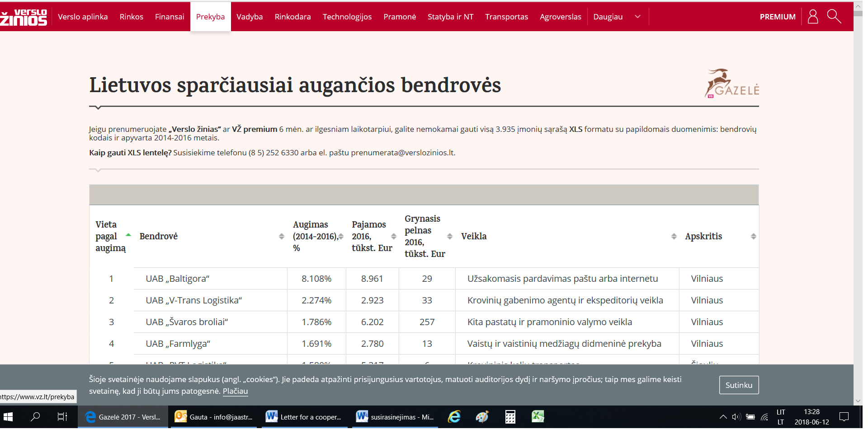Click the volume speaker tray icon
The image size is (868, 429).
coord(736,417)
